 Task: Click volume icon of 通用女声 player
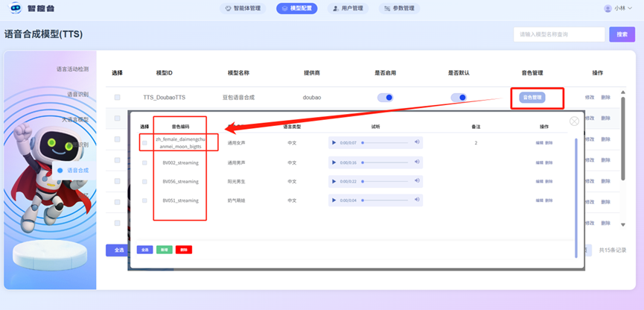click(417, 142)
